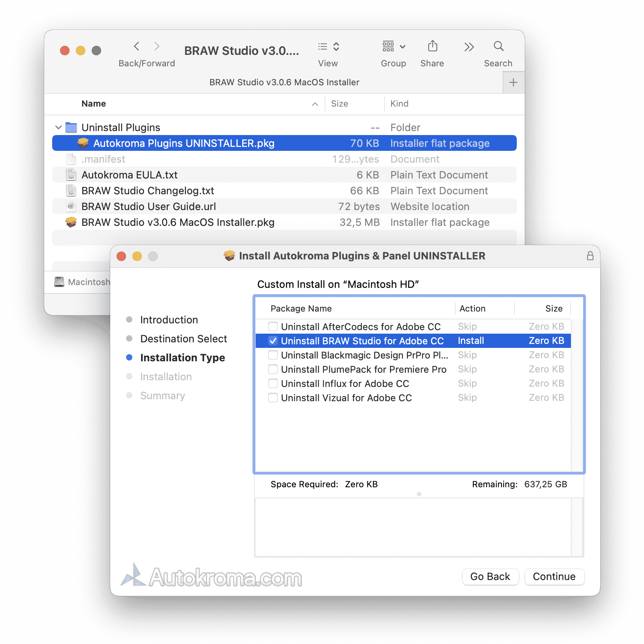This screenshot has width=644, height=644.
Task: Open the Group dropdown in Finder toolbar
Action: coord(394,47)
